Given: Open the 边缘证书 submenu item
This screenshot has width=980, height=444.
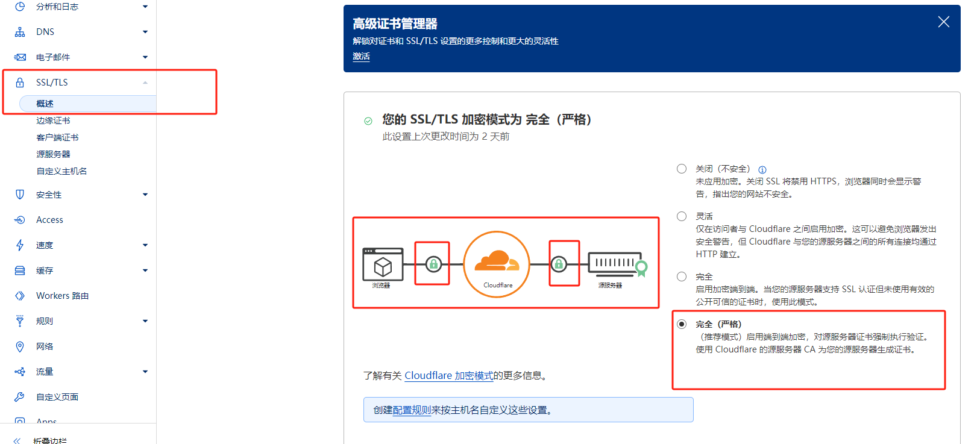Looking at the screenshot, I should (x=53, y=120).
